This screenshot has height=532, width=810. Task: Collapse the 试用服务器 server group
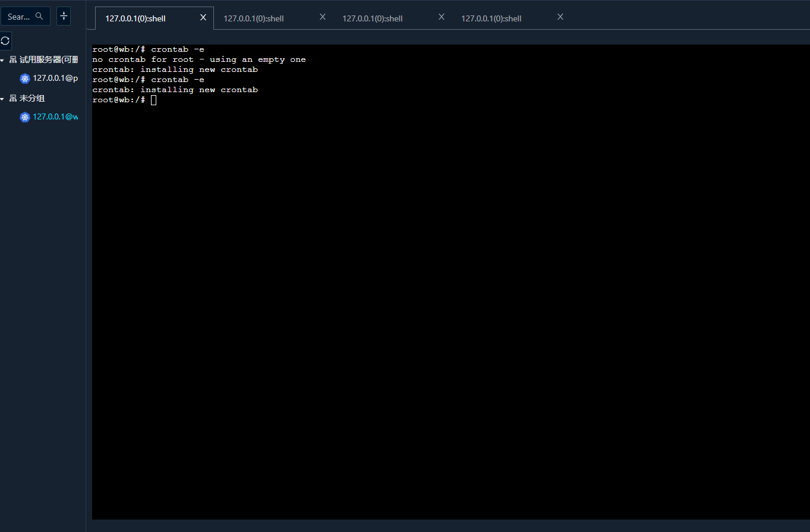pyautogui.click(x=3, y=59)
